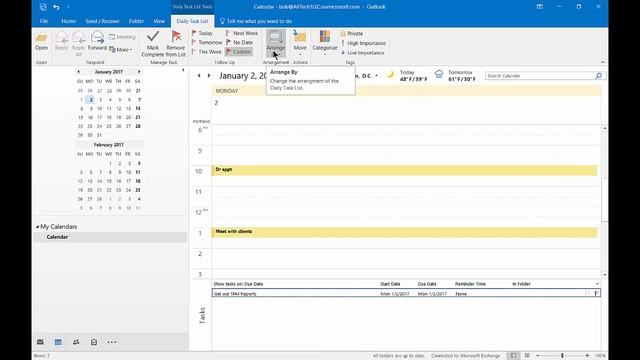Go back one day in the calendar view
This screenshot has height=360, width=640.
pos(199,76)
